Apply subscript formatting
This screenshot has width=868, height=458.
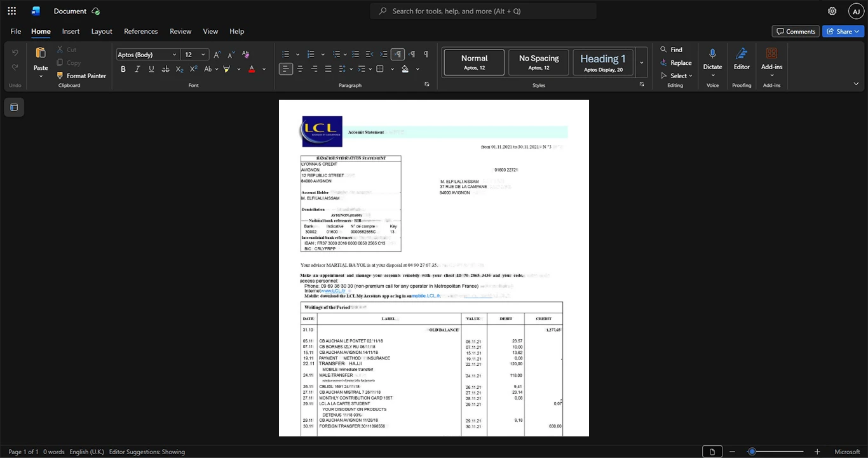pyautogui.click(x=180, y=69)
